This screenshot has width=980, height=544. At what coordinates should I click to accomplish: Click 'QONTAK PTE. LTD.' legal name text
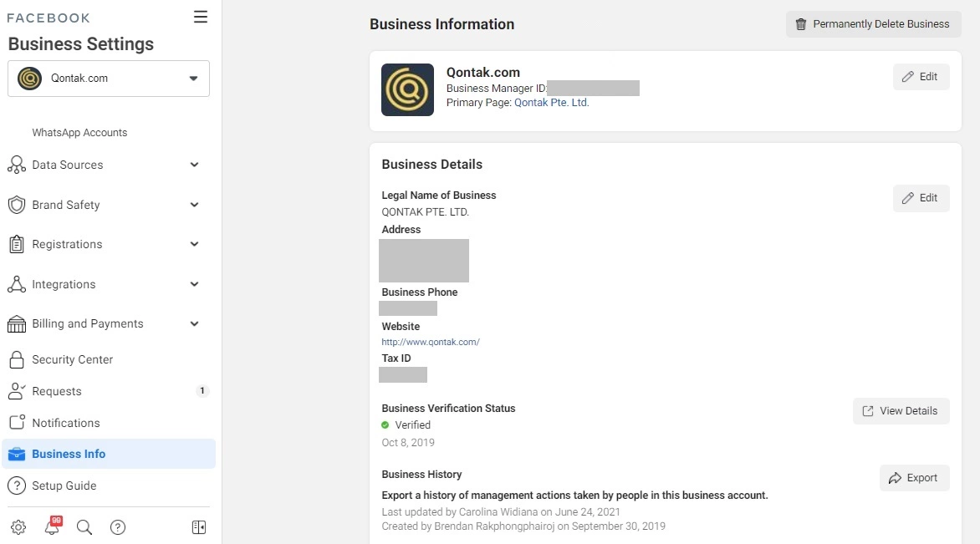[425, 211]
